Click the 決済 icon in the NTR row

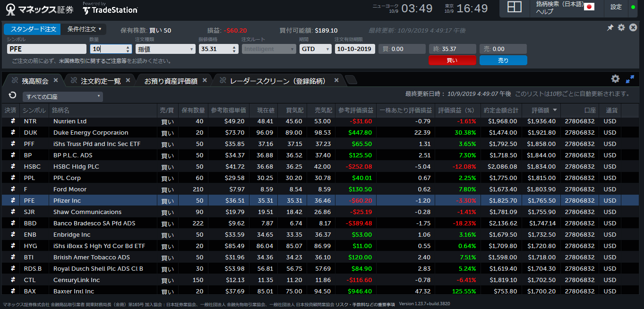click(x=13, y=121)
